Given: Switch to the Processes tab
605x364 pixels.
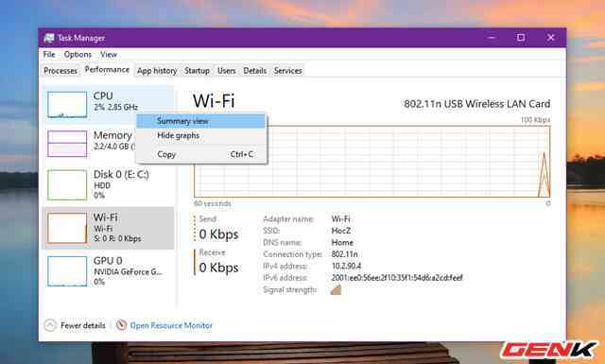Looking at the screenshot, I should (60, 71).
